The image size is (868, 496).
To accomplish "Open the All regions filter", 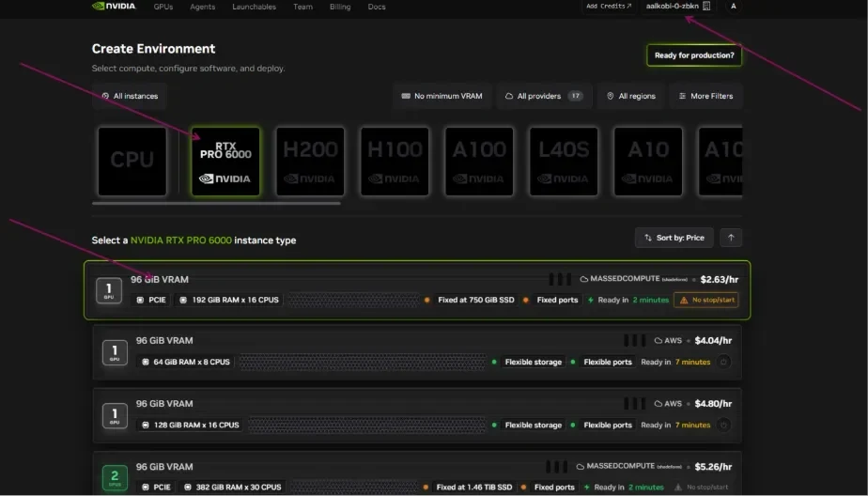I will tap(630, 96).
